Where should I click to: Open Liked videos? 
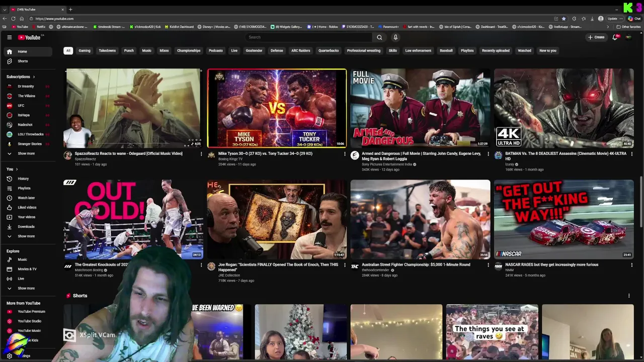[28, 207]
